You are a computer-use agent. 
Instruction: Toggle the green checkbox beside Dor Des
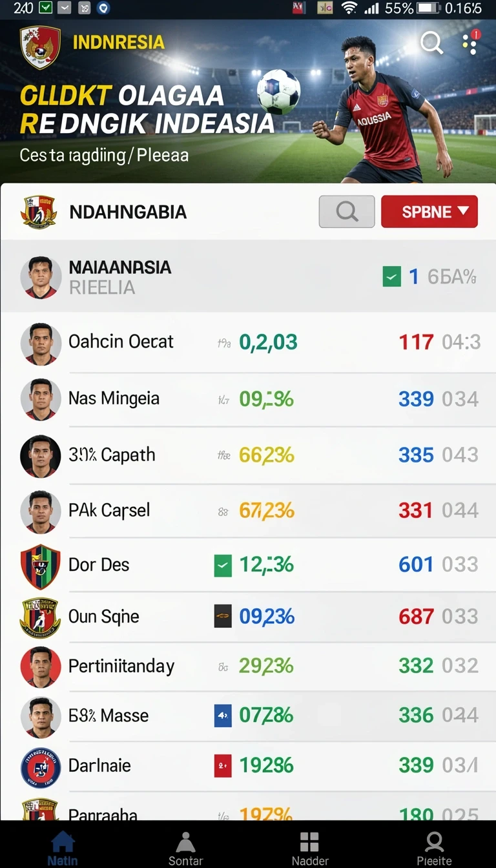[x=222, y=566]
